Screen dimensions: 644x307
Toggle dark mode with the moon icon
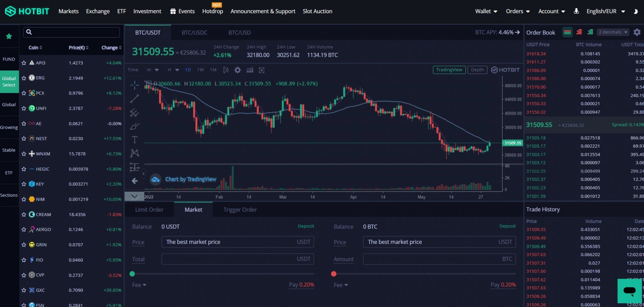(x=635, y=11)
